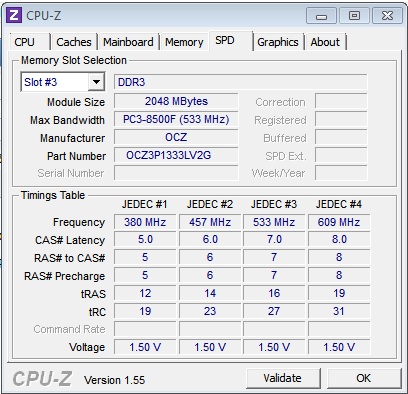
Task: Click the 2048 MBytes module size value
Action: point(176,101)
